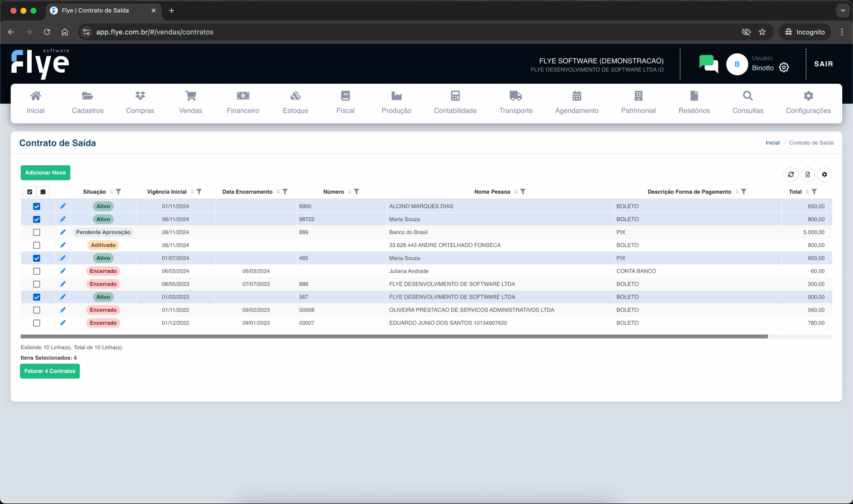Open the filter icon on the Situação column
Screen dimensions: 853x504
point(119,192)
